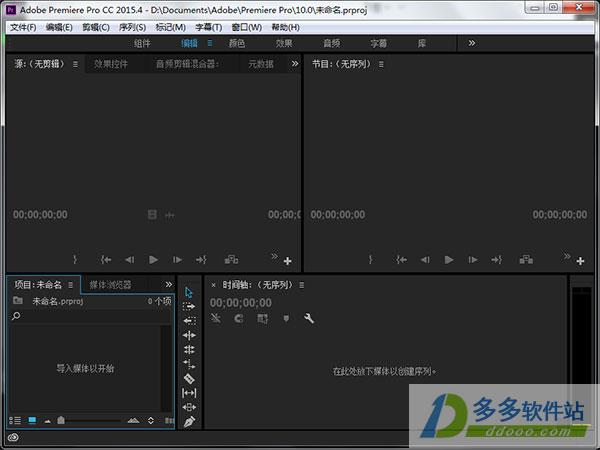
Task: Open Sort Icons menu in Project panel
Action: click(151, 421)
